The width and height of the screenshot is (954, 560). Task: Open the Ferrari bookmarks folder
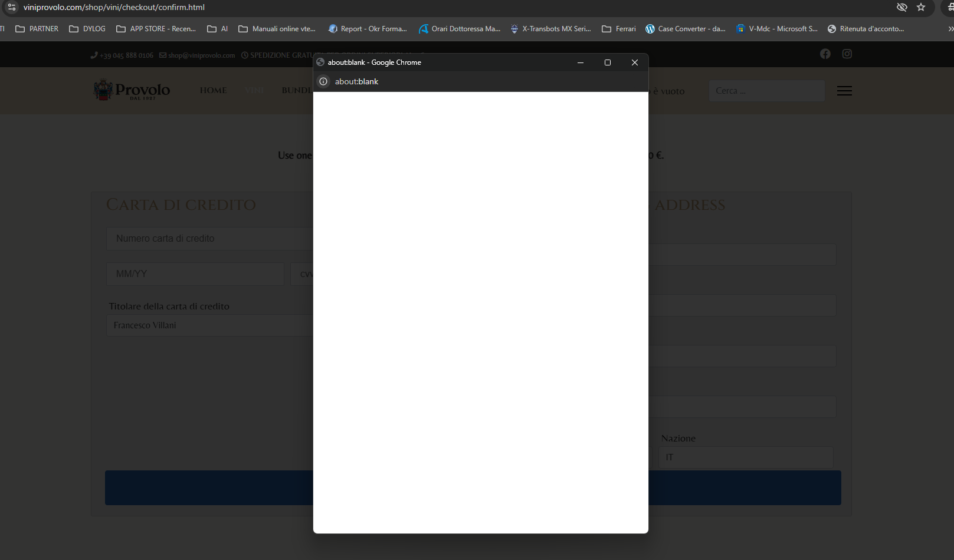pos(619,29)
